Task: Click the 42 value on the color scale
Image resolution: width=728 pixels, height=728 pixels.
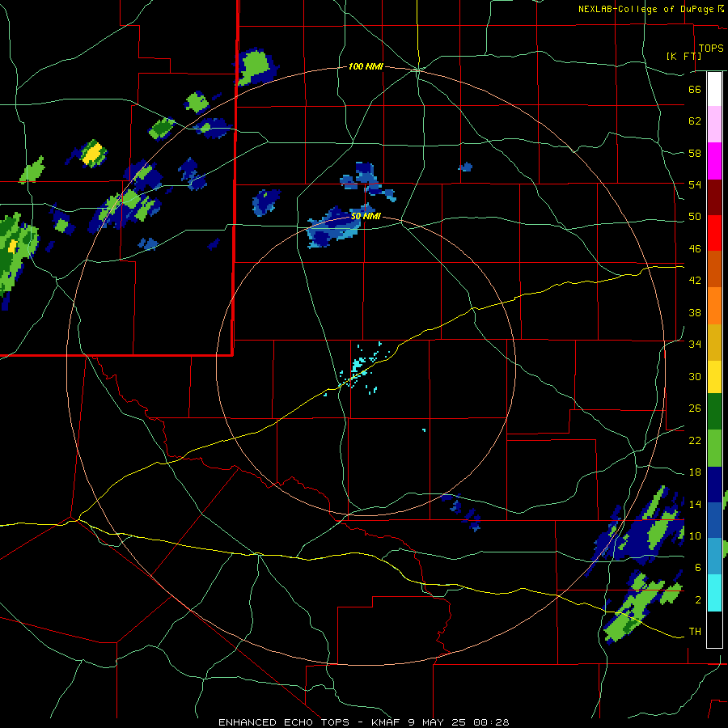Action: [695, 281]
